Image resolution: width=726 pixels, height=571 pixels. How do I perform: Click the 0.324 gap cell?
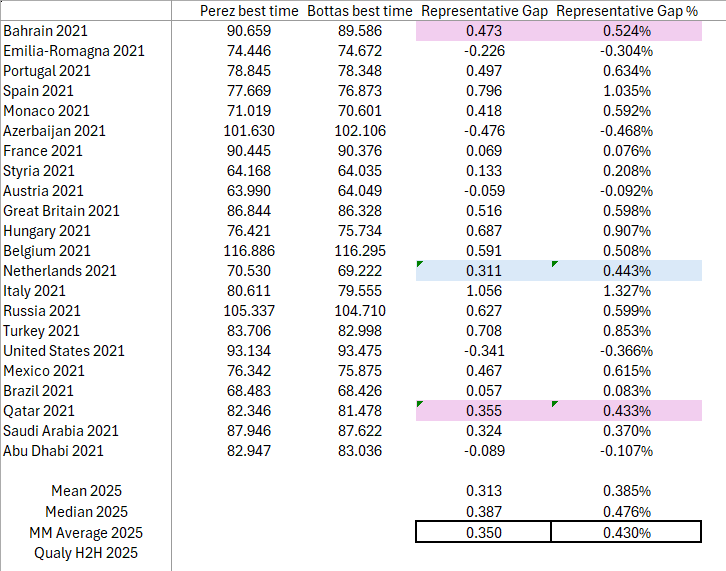point(484,431)
